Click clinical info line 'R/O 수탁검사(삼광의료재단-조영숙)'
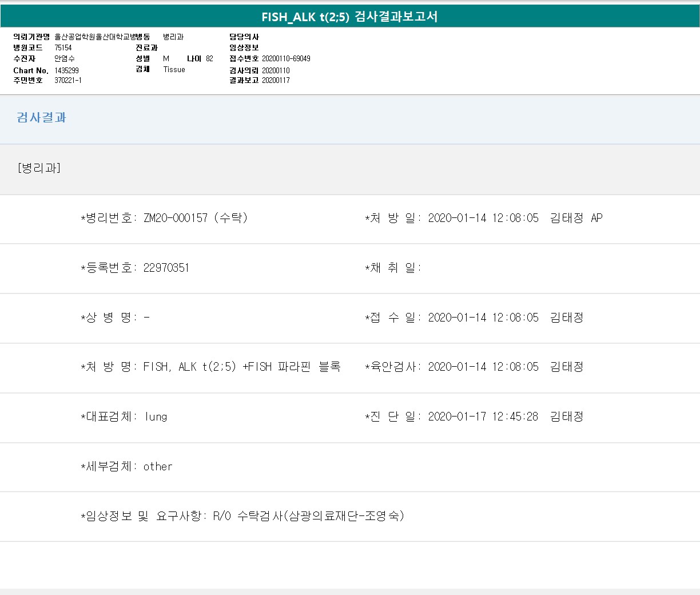Image resolution: width=700 pixels, height=595 pixels. coord(309,515)
